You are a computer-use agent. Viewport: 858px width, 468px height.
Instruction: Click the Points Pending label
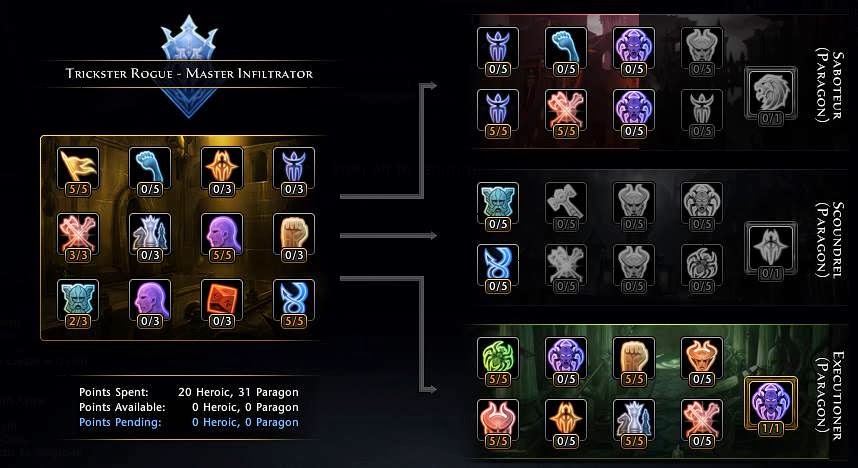(x=120, y=422)
